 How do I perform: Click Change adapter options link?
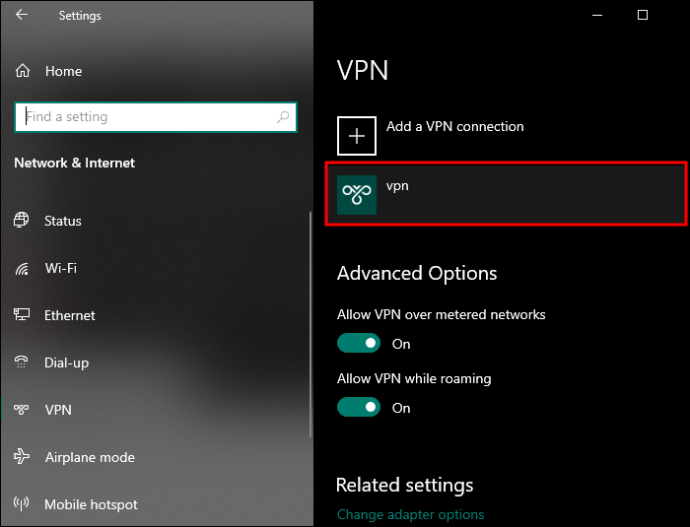click(x=410, y=515)
